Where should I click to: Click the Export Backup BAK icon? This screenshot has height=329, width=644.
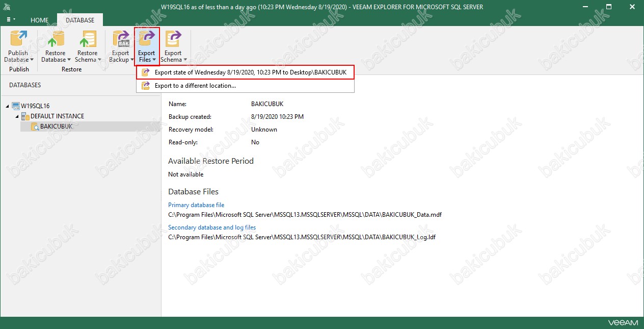pyautogui.click(x=121, y=39)
